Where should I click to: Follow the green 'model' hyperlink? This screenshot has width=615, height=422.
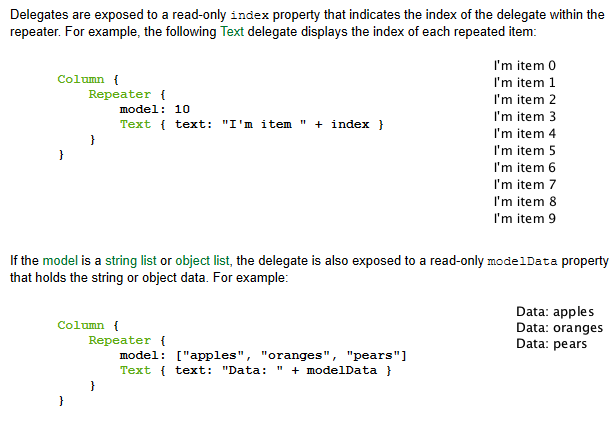[54, 261]
